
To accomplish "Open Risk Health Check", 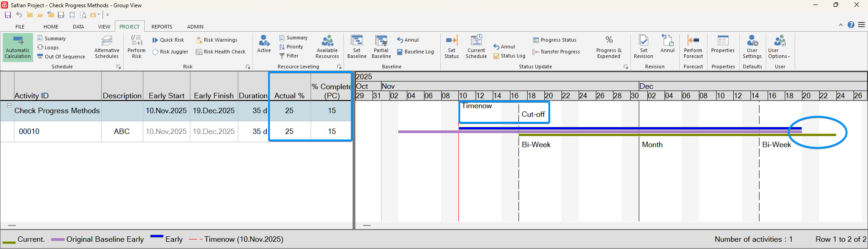I will pyautogui.click(x=221, y=52).
